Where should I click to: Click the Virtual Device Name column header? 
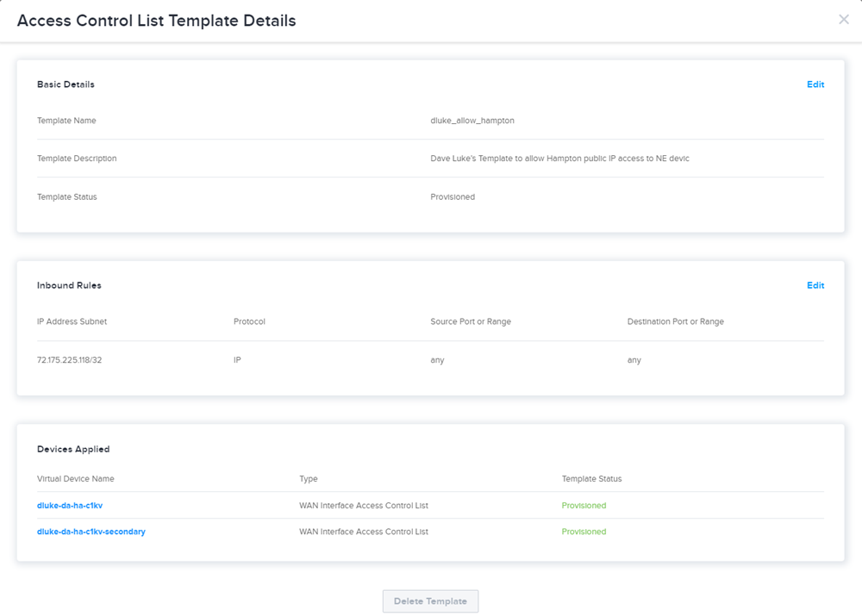coord(75,479)
